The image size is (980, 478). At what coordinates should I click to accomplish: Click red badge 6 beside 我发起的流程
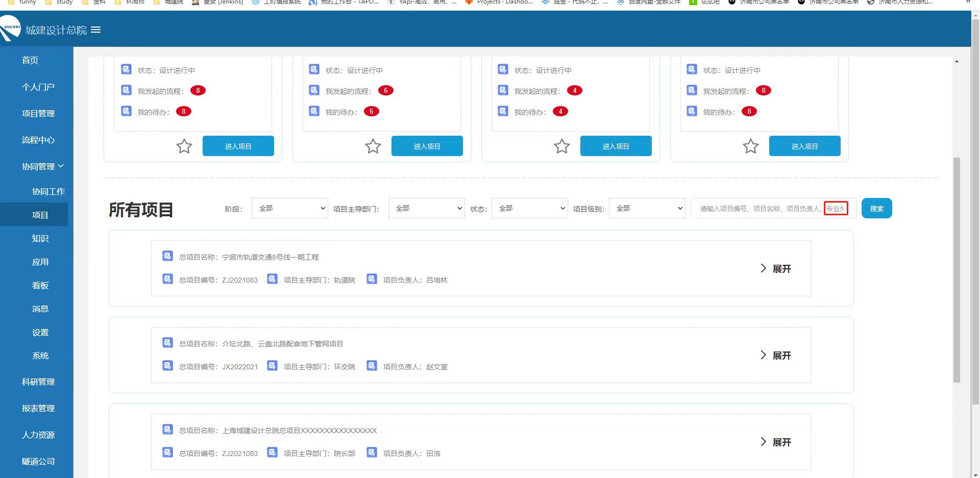(x=386, y=90)
